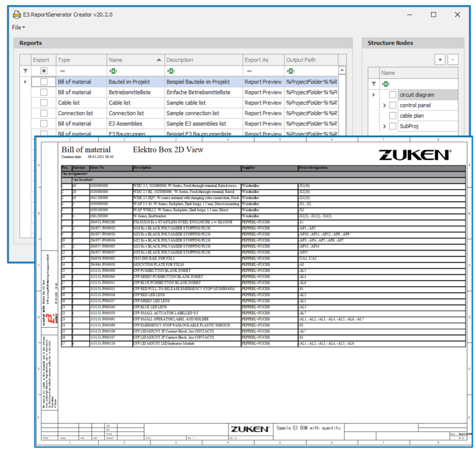
Task: Toggle the Export filter row checkbox
Action: coord(44,71)
